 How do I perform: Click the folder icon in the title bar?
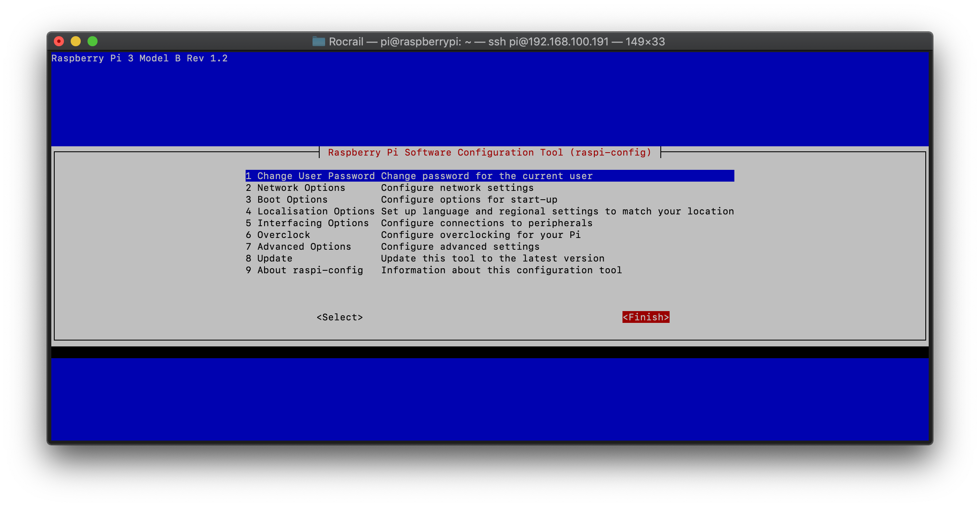318,42
